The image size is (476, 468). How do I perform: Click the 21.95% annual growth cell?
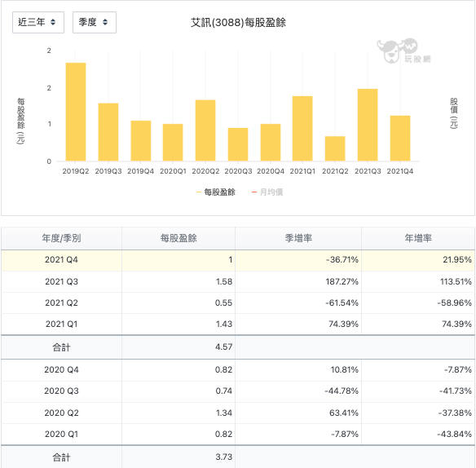418,260
